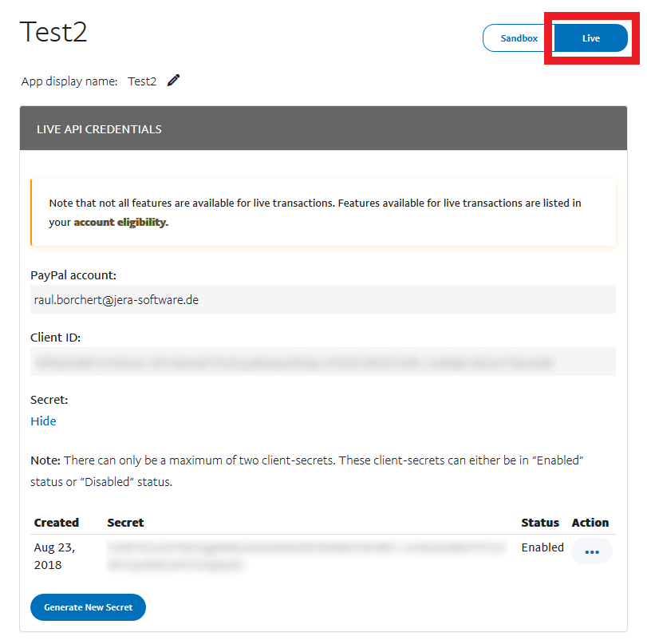Click the blurred Client ID field
Viewport: 647px width, 644px height.
point(322,362)
